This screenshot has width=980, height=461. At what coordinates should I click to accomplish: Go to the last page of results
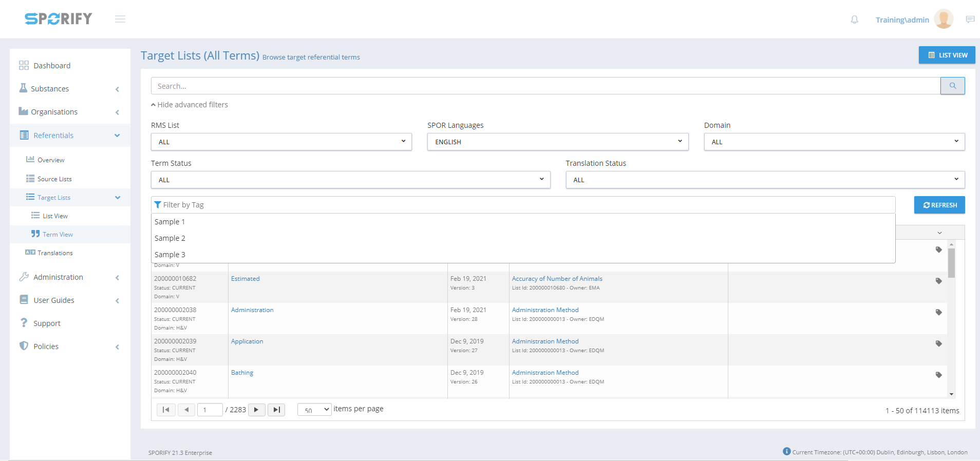276,410
